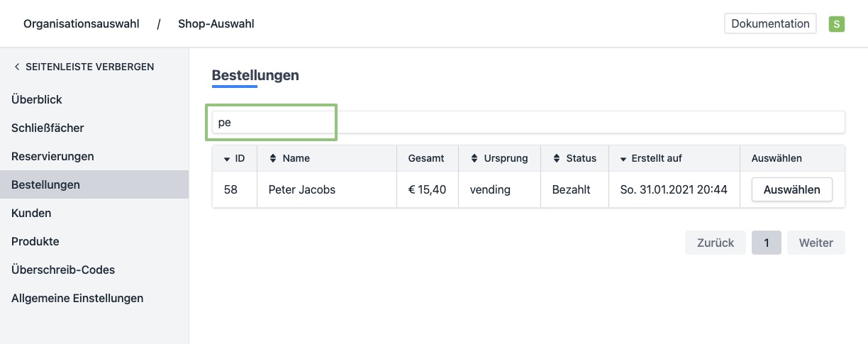The width and height of the screenshot is (868, 344).
Task: Click the sort arrows beside Name column
Action: [x=273, y=159]
